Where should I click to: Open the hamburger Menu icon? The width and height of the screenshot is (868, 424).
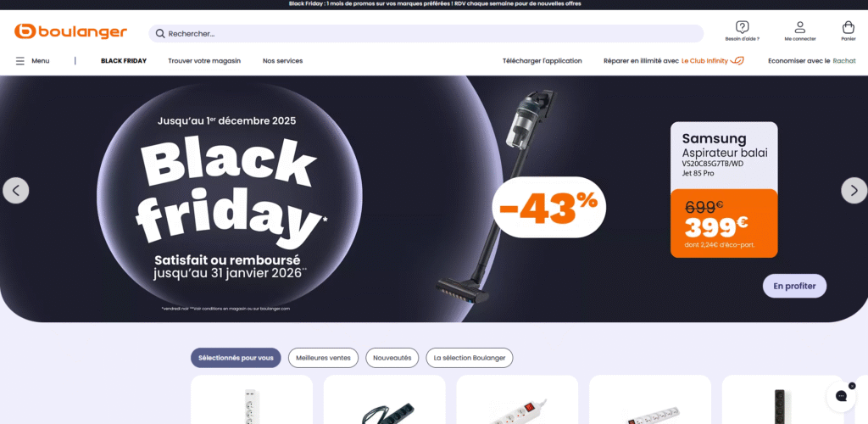coord(20,61)
